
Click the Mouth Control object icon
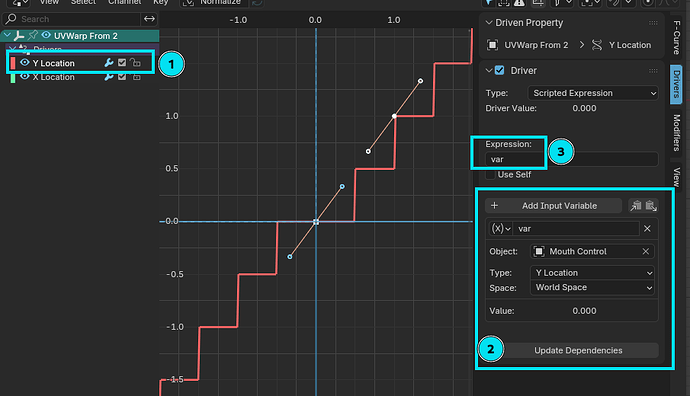539,251
